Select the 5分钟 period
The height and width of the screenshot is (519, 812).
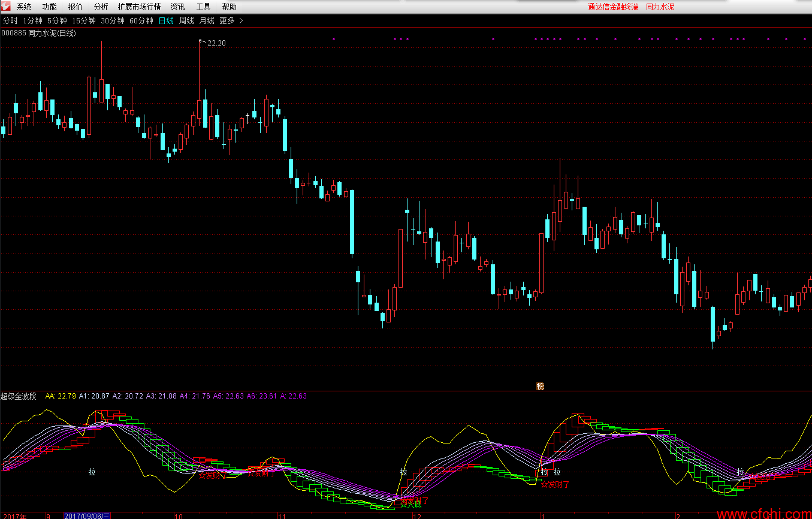pyautogui.click(x=57, y=20)
